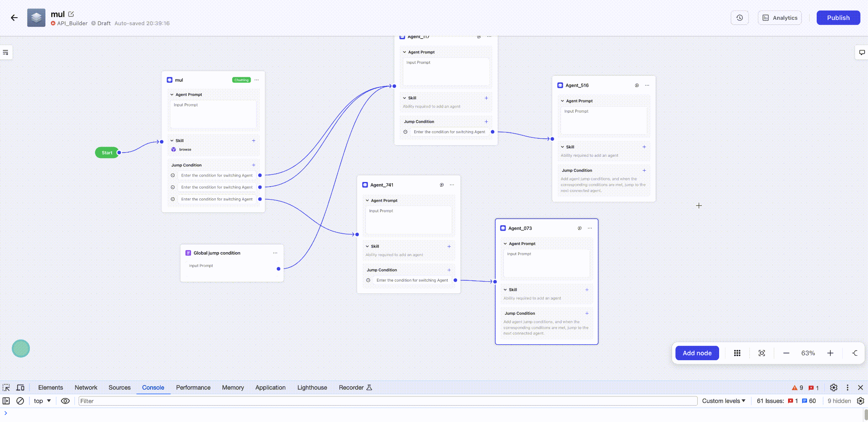Viewport: 868px width, 422px height.
Task: Click the edit name pencil icon
Action: pyautogui.click(x=71, y=14)
